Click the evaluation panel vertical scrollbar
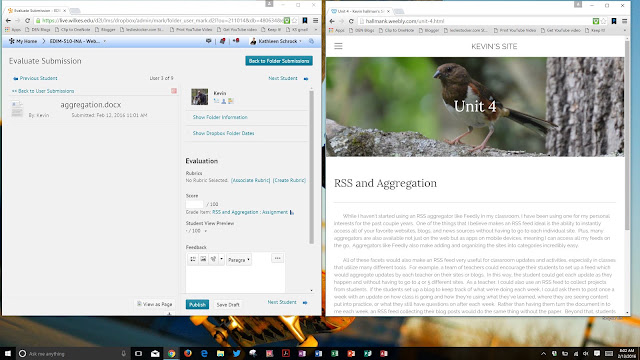Viewport: 640px width, 360px height. click(311, 167)
